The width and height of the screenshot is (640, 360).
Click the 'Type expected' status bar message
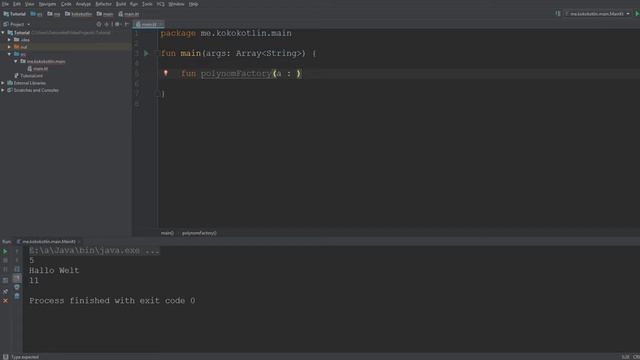[25, 357]
